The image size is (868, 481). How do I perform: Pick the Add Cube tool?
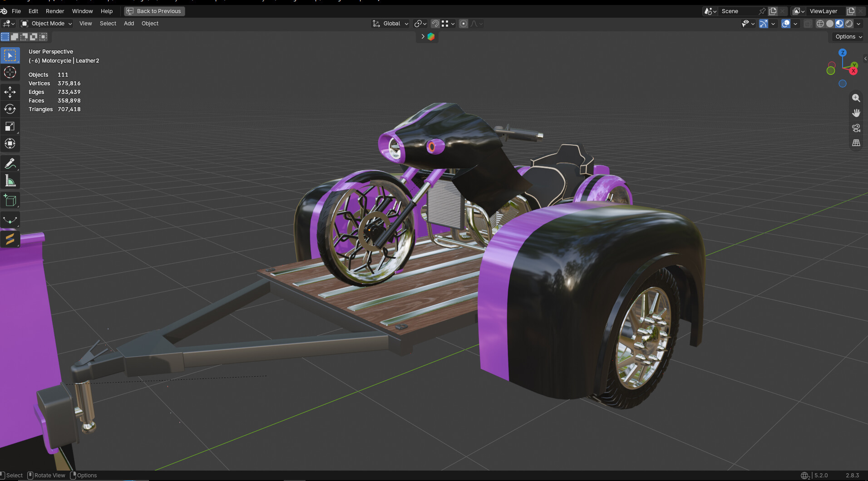pyautogui.click(x=10, y=201)
